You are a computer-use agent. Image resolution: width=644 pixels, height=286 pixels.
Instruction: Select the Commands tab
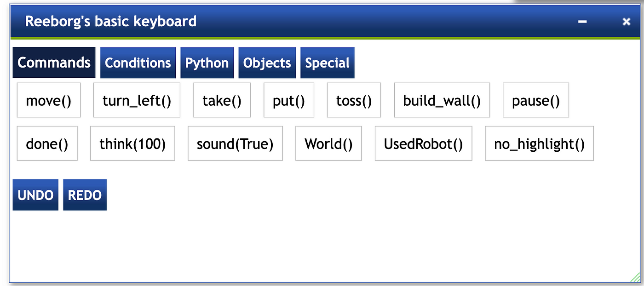click(x=54, y=63)
